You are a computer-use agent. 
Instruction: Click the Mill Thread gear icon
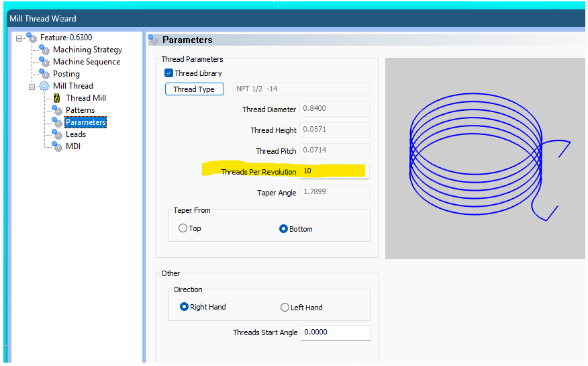pos(44,86)
